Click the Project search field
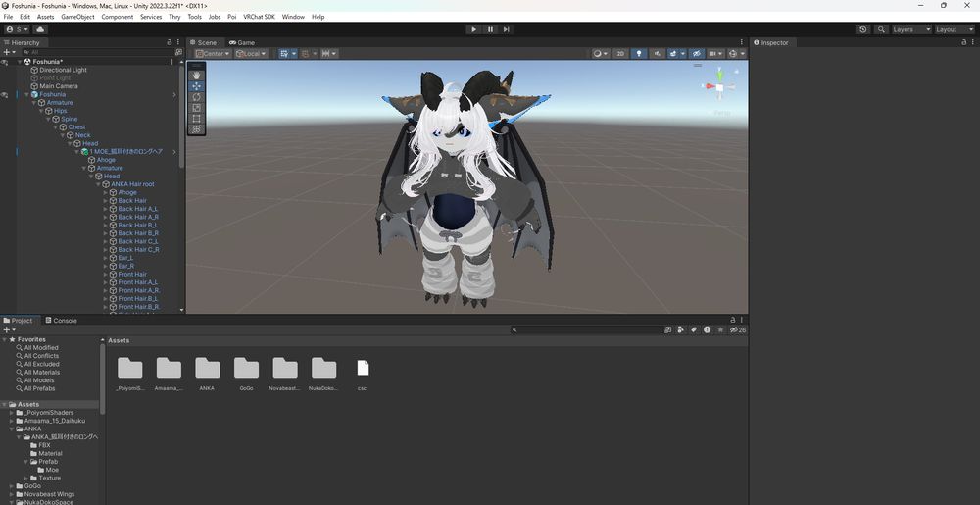 pos(585,329)
